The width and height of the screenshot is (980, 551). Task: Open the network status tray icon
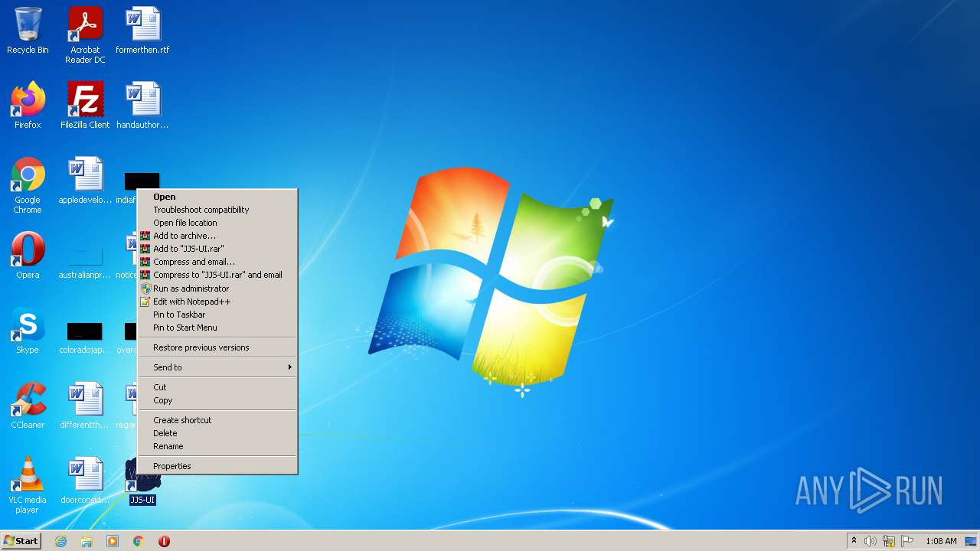(x=889, y=541)
